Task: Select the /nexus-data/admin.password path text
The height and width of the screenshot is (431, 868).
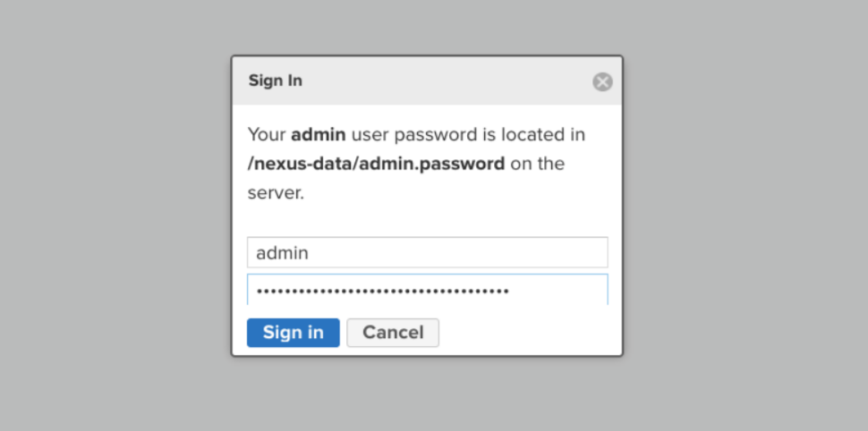Action: click(376, 164)
